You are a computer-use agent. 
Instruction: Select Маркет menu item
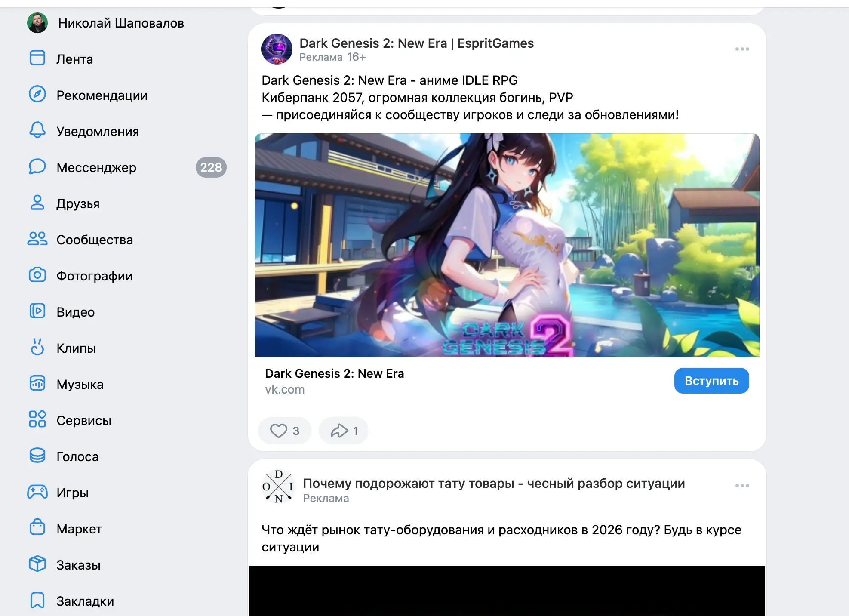pyautogui.click(x=79, y=529)
